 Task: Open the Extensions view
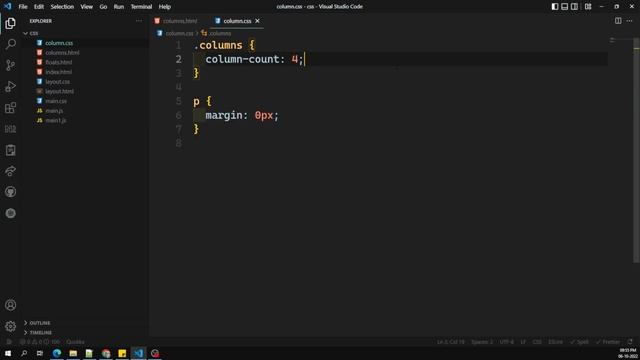coord(11,108)
